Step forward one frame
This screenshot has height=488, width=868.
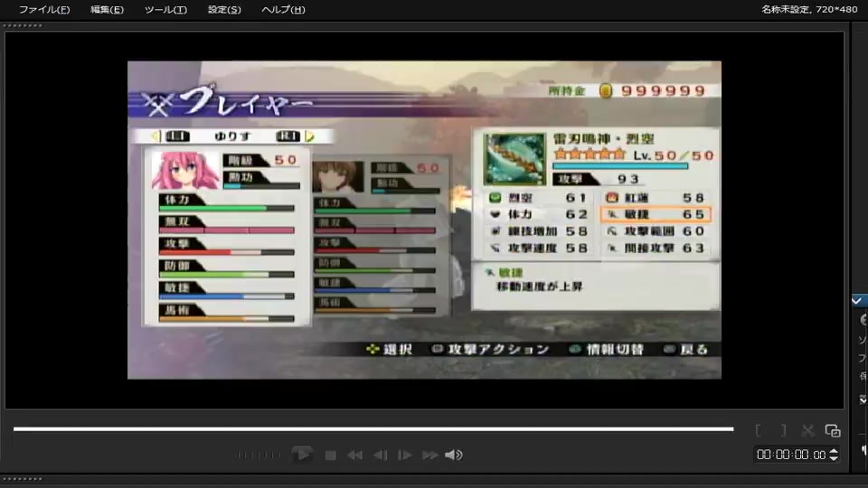coord(405,455)
